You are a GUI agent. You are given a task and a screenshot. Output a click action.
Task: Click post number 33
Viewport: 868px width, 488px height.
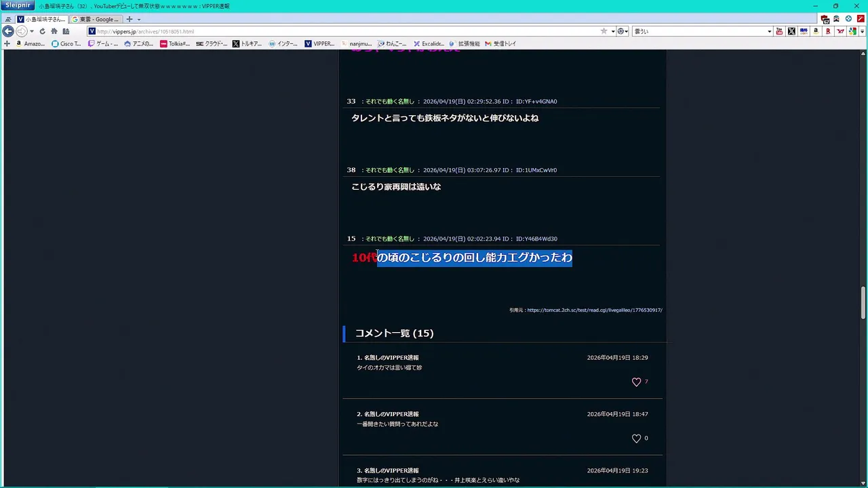pos(351,102)
